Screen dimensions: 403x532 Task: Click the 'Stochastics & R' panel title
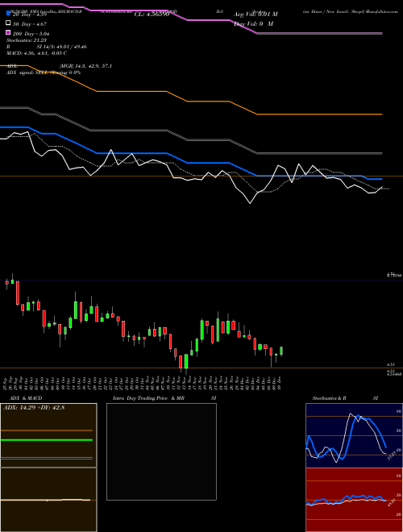click(x=329, y=398)
